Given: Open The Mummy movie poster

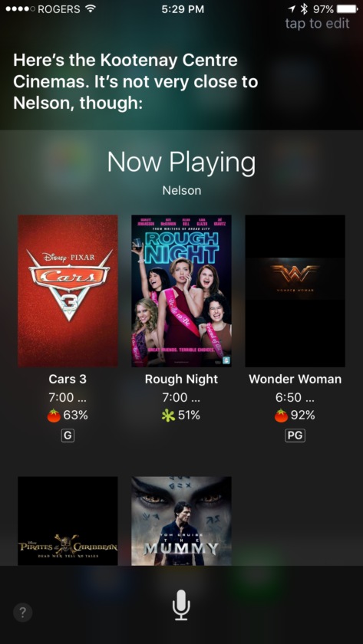Looking at the screenshot, I should (x=181, y=521).
